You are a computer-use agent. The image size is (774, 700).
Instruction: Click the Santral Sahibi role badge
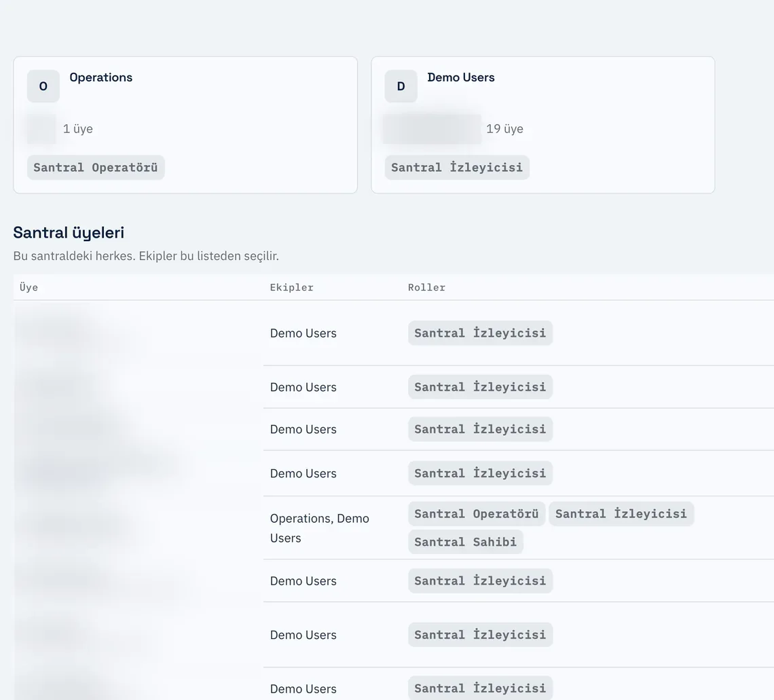[466, 542]
